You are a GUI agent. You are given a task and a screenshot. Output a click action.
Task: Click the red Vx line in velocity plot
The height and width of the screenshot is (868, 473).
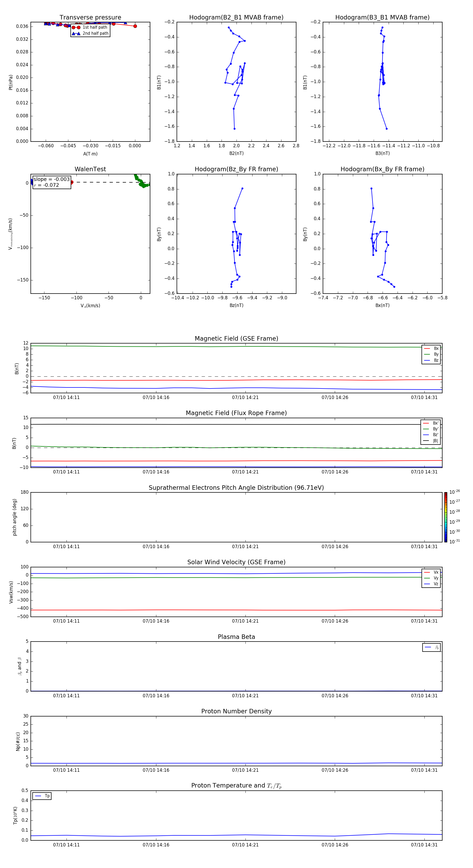236,610
